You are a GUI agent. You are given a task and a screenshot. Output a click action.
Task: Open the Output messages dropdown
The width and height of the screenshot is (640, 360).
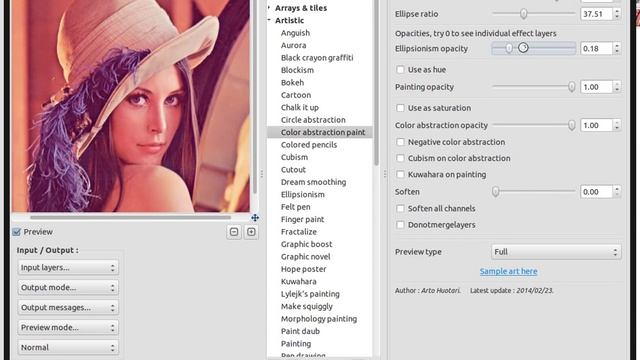tap(68, 307)
